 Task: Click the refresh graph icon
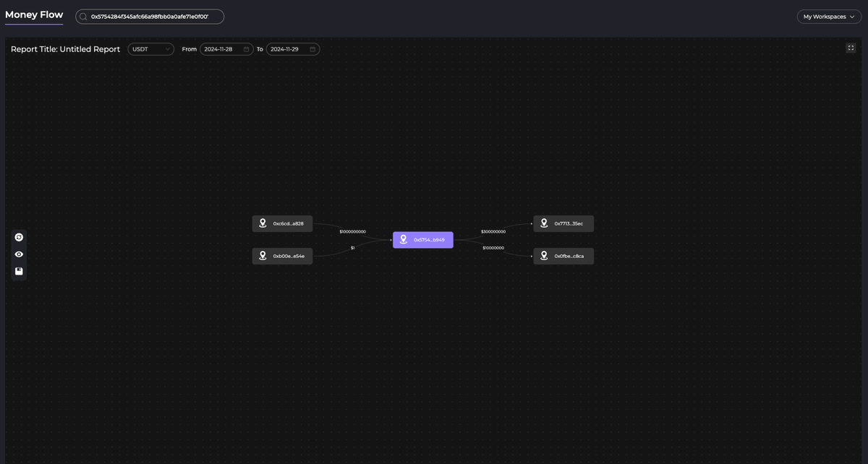click(19, 237)
